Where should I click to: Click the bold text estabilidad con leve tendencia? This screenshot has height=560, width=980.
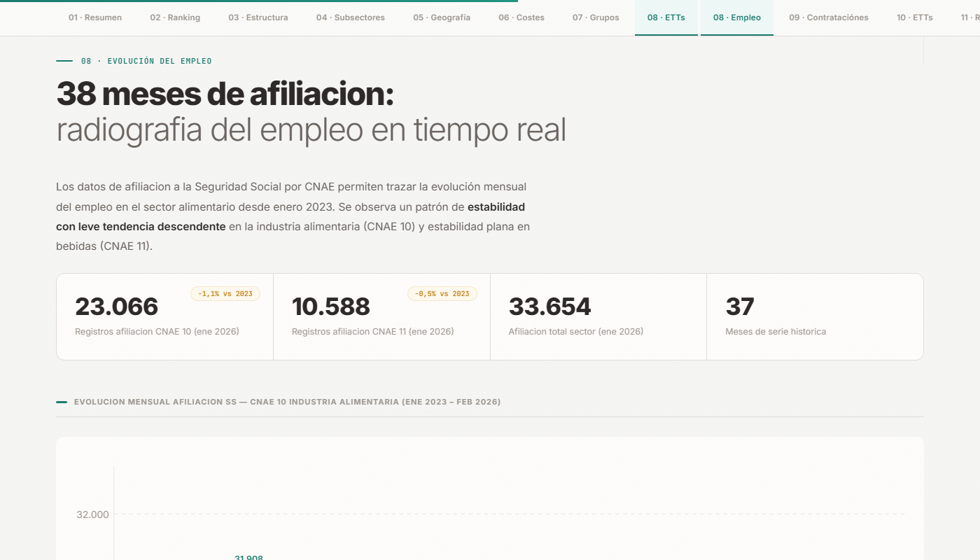click(290, 217)
